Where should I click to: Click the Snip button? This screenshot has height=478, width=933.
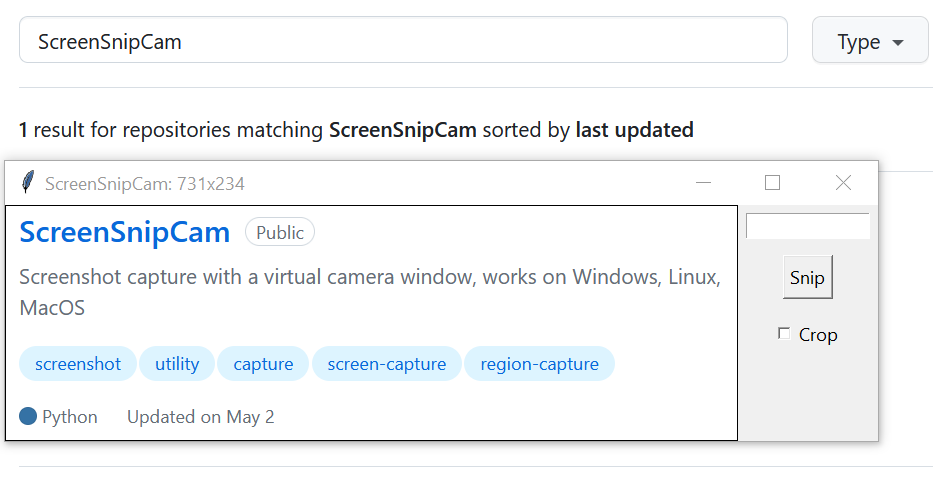pos(807,277)
